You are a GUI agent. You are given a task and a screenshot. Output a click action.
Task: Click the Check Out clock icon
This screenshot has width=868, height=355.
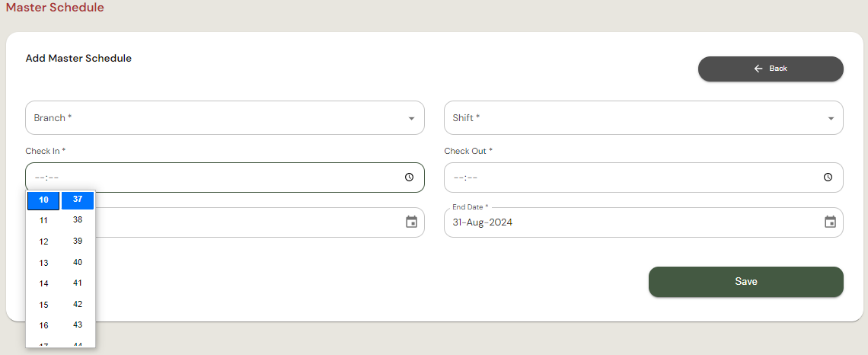(828, 177)
